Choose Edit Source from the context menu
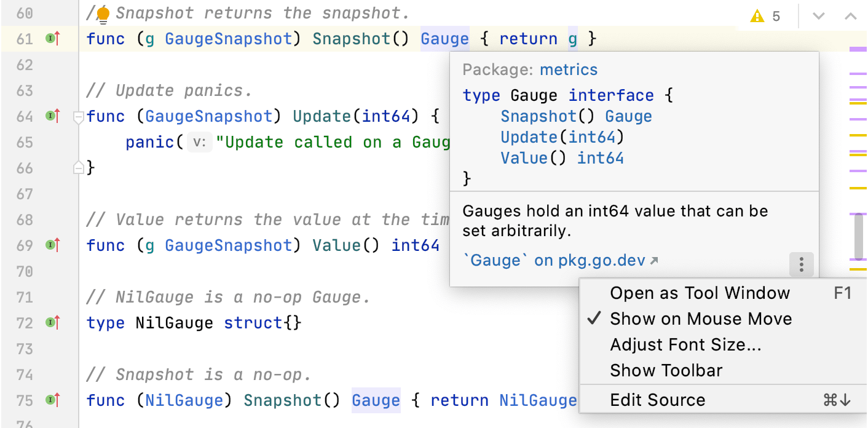The height and width of the screenshot is (428, 868). [658, 399]
